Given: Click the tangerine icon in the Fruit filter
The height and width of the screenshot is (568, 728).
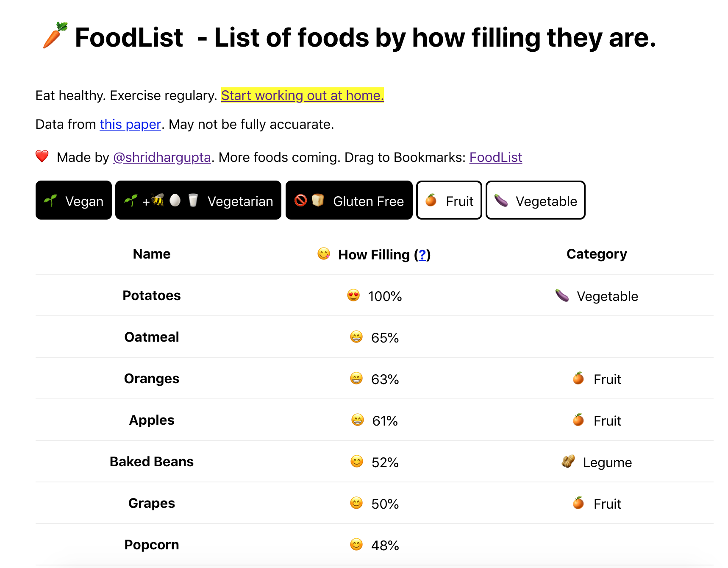Looking at the screenshot, I should tap(431, 200).
